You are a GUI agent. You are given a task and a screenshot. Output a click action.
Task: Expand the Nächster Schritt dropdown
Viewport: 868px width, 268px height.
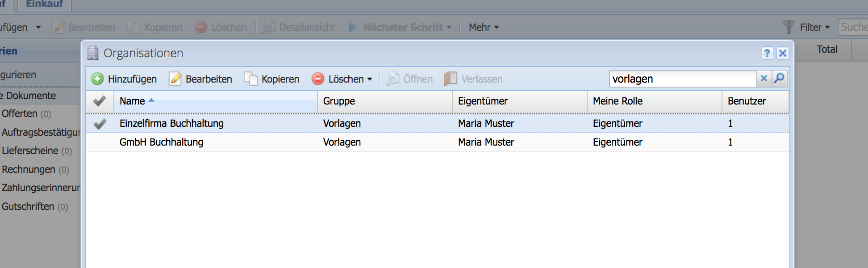pos(449,27)
